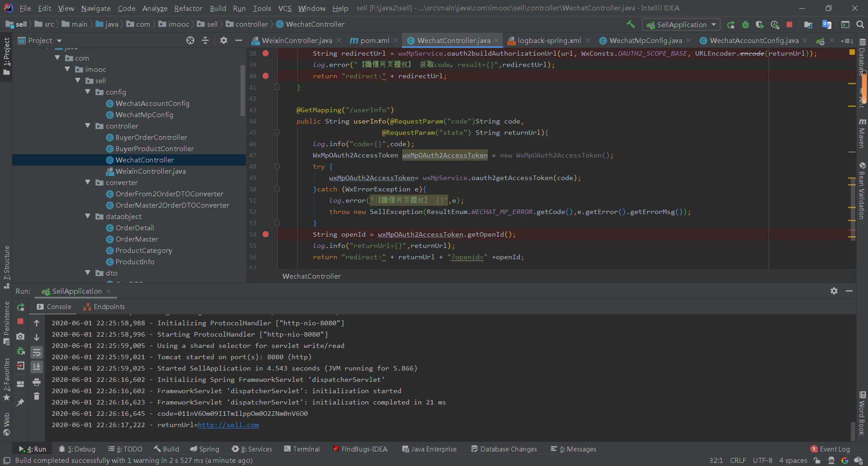This screenshot has height=466, width=868.
Task: Open the 5: Debug tool window
Action: 77,449
